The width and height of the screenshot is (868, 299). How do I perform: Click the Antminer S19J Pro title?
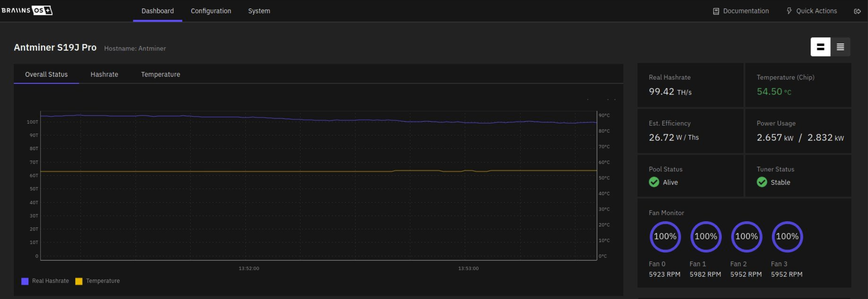55,47
